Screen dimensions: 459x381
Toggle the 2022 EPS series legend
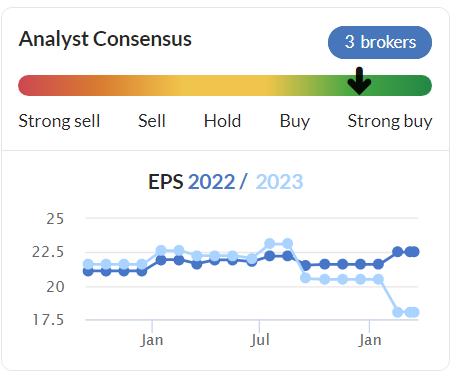point(212,182)
